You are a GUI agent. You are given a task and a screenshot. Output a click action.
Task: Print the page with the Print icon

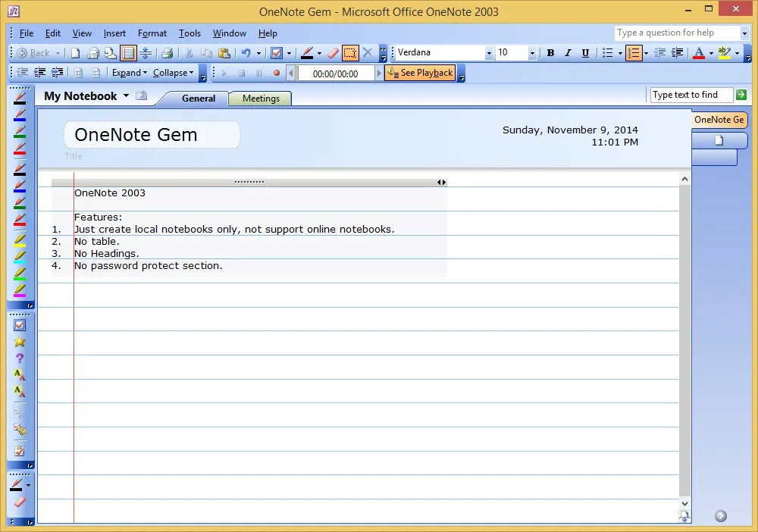[x=168, y=53]
